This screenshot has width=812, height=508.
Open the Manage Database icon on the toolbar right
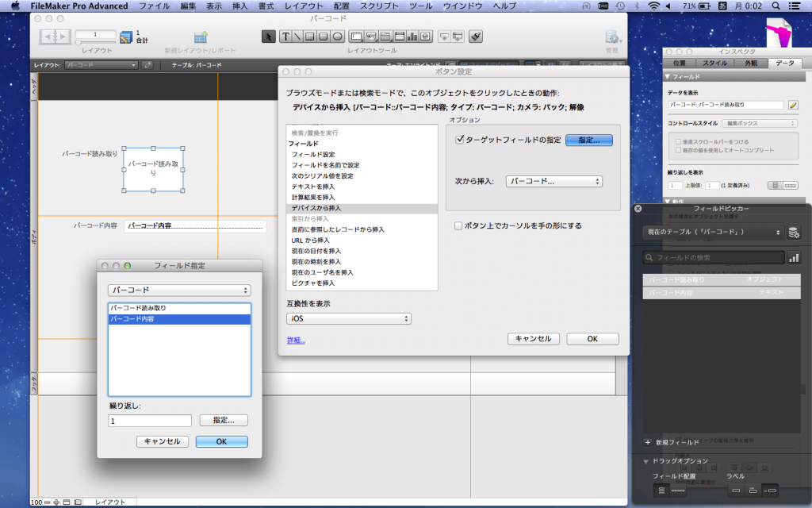612,36
